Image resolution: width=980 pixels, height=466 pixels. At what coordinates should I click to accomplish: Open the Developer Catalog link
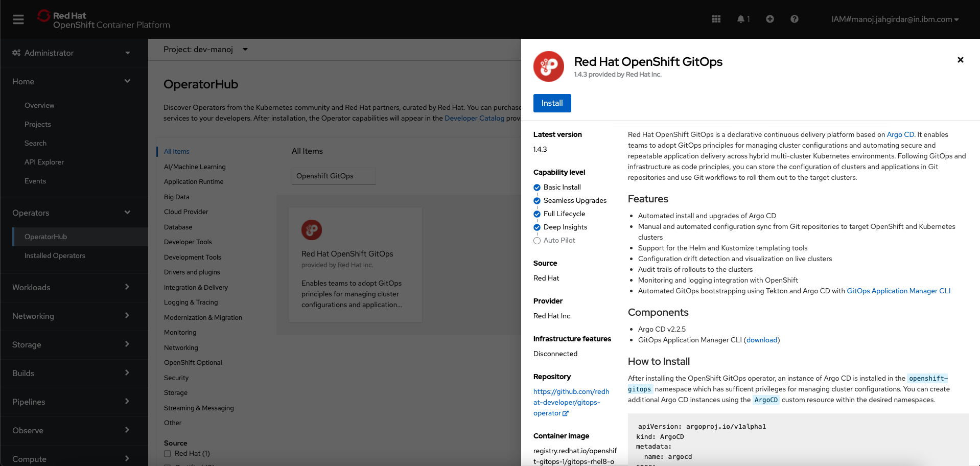(474, 118)
